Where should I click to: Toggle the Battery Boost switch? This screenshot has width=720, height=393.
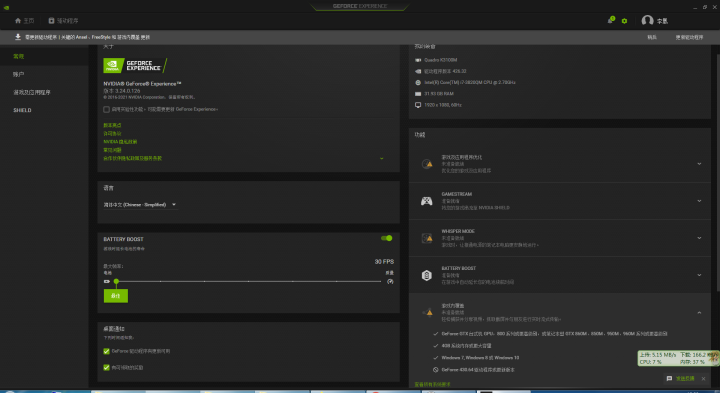tap(387, 238)
